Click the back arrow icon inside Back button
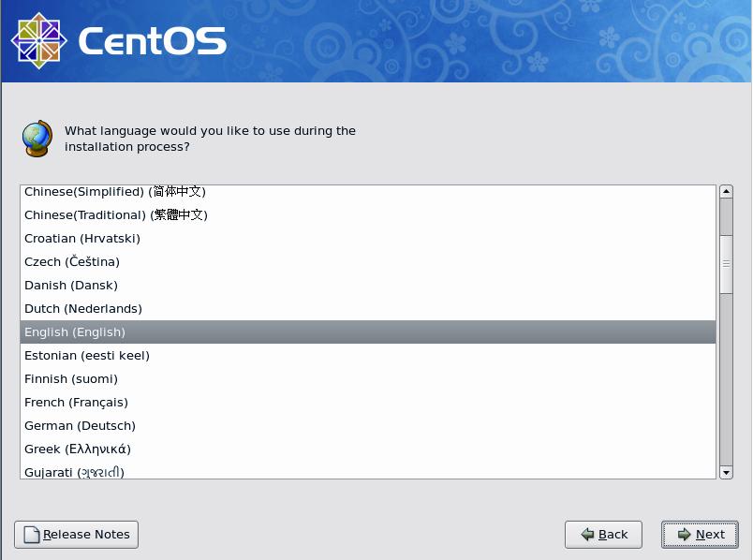753x560 pixels. [x=585, y=534]
